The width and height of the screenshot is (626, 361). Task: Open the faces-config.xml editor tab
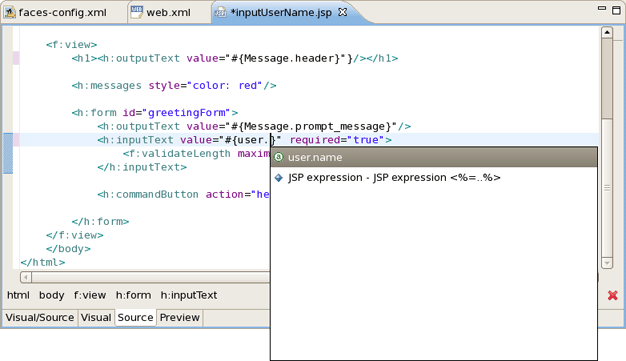[x=56, y=12]
